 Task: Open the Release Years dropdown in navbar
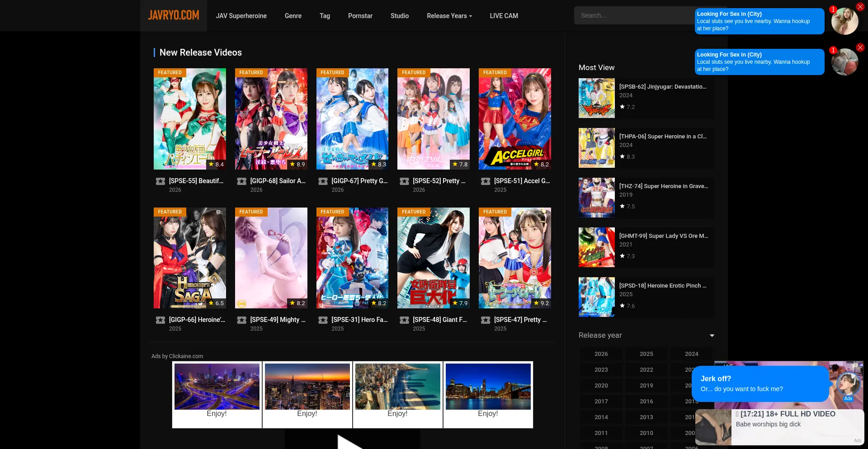[x=449, y=16]
